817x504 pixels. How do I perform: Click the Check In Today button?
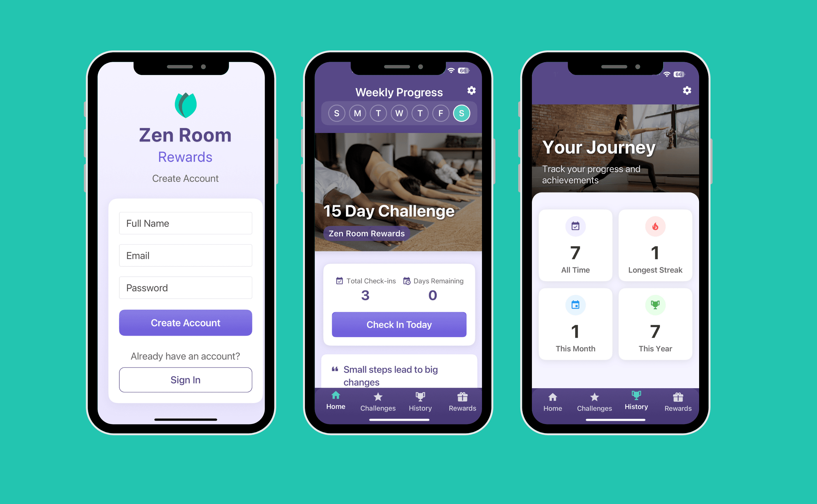click(399, 324)
